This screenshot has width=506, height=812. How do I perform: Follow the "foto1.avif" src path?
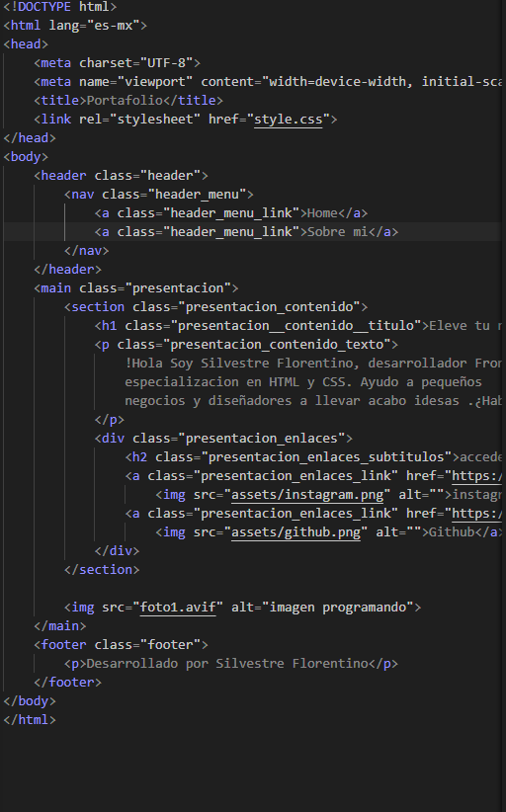178,608
